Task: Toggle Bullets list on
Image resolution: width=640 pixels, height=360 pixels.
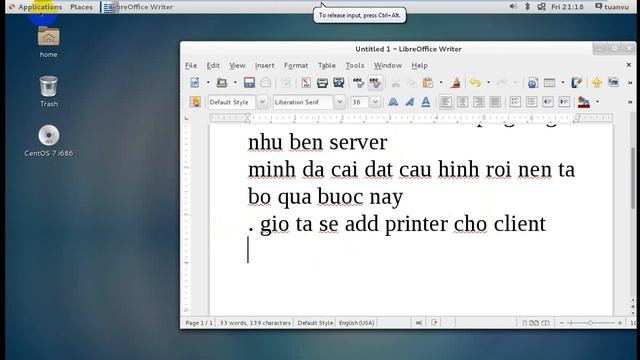Action: [x=531, y=102]
